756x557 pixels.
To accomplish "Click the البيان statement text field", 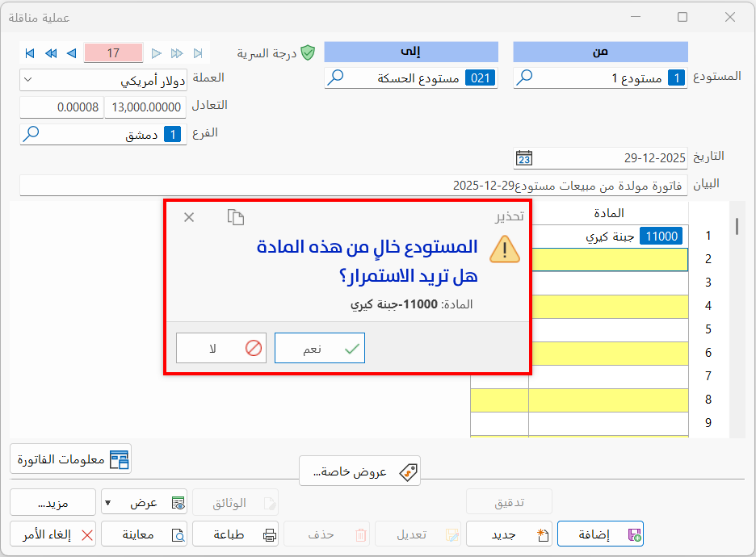I will 354,186.
